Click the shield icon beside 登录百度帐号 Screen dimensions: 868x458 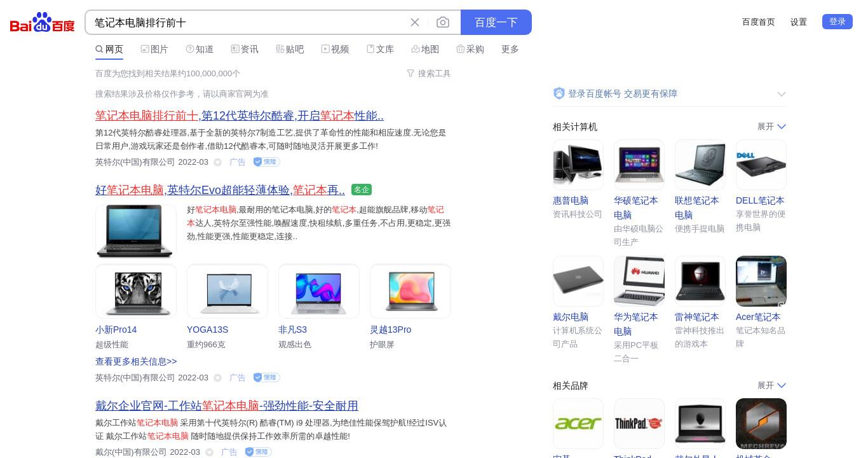pyautogui.click(x=559, y=94)
